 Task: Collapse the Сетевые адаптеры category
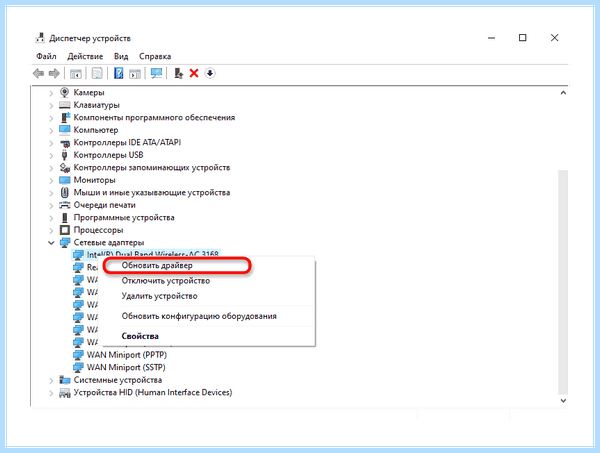(x=51, y=243)
